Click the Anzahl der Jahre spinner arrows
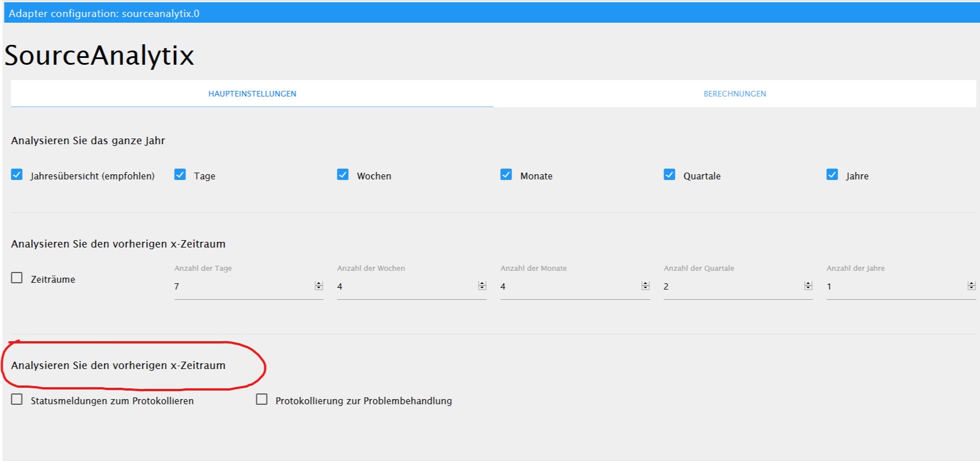This screenshot has height=461, width=980. (x=971, y=286)
